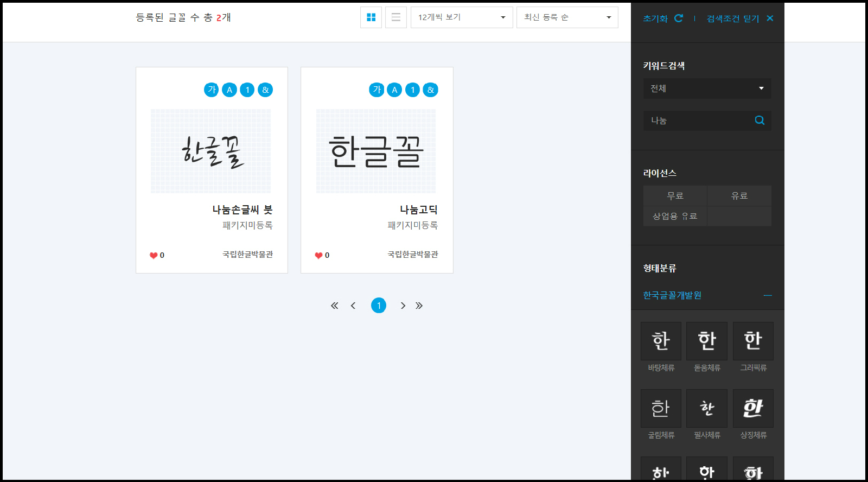Go to the first page of results
Image resolution: width=868 pixels, height=482 pixels.
coord(335,306)
